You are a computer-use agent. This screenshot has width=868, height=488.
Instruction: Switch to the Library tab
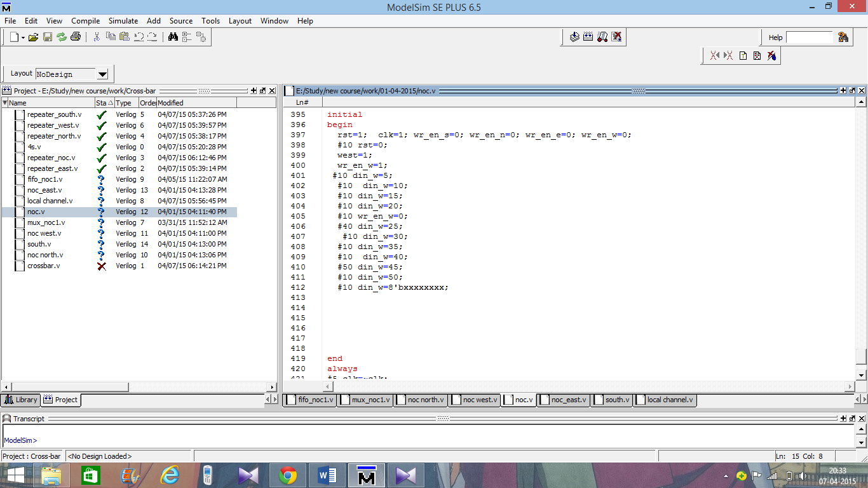point(21,400)
